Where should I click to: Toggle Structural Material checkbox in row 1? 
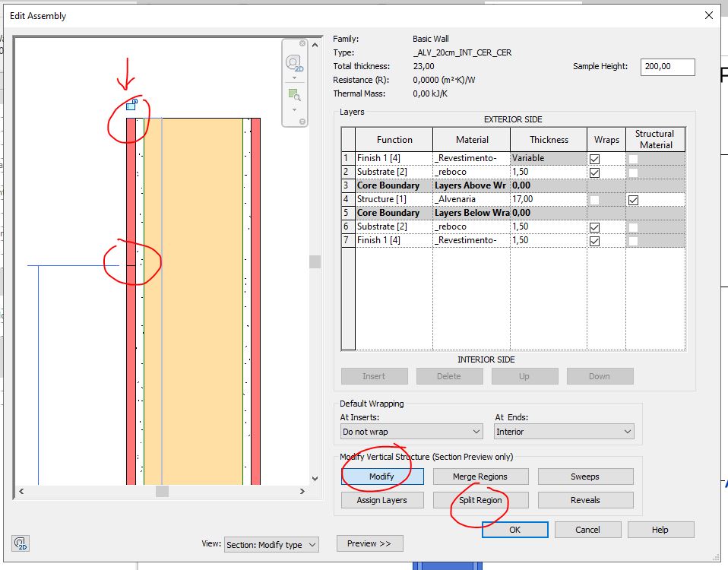pos(633,159)
